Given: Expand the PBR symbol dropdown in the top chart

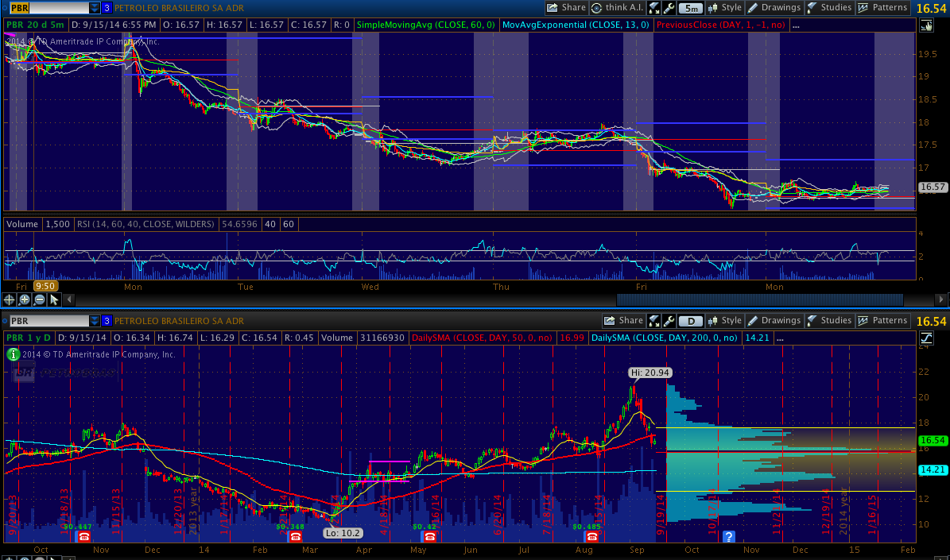Looking at the screenshot, I should (x=95, y=8).
